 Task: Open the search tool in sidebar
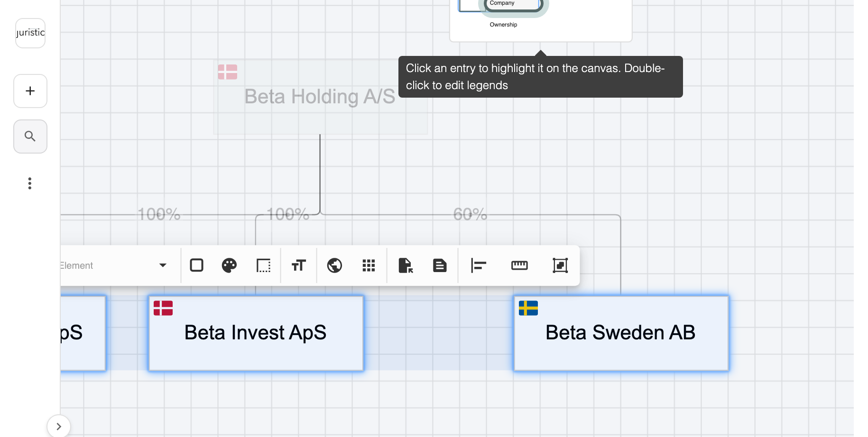pos(30,137)
